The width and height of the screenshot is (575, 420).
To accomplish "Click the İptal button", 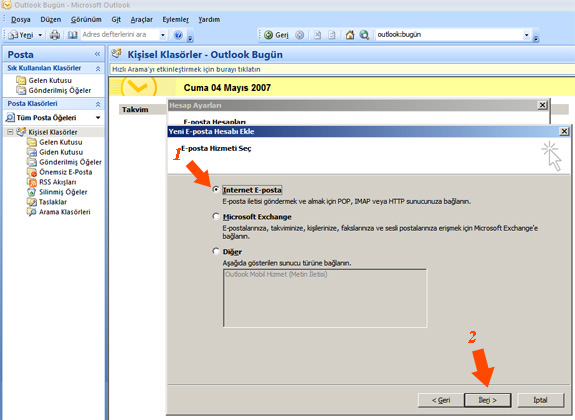I will [x=541, y=400].
